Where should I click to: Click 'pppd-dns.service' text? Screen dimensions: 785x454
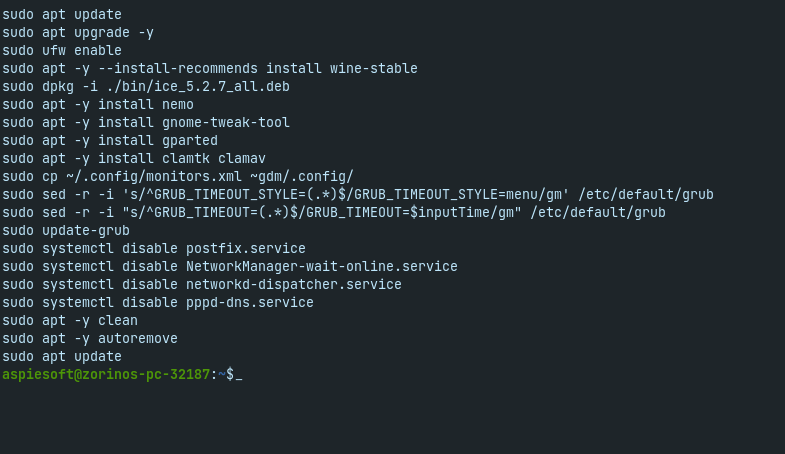pos(250,303)
